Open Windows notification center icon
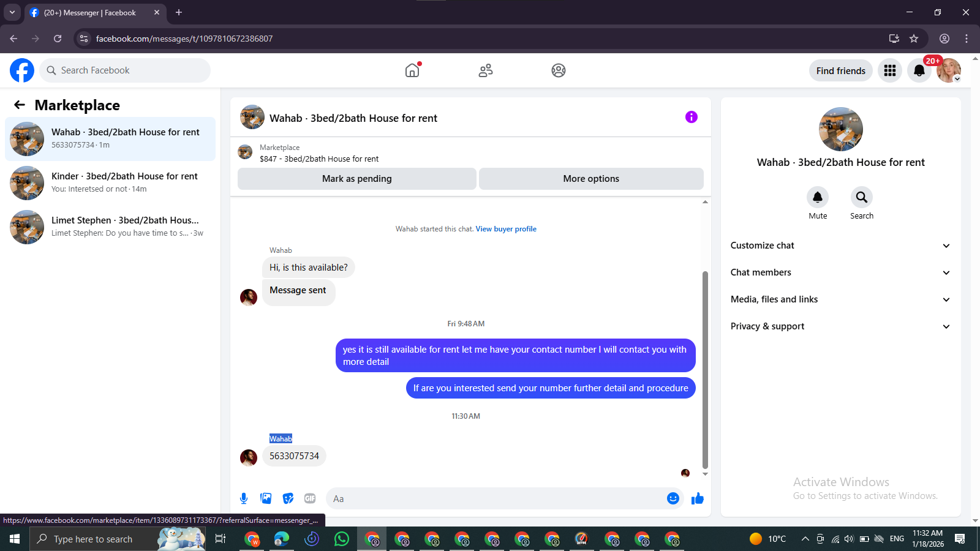 pyautogui.click(x=960, y=539)
